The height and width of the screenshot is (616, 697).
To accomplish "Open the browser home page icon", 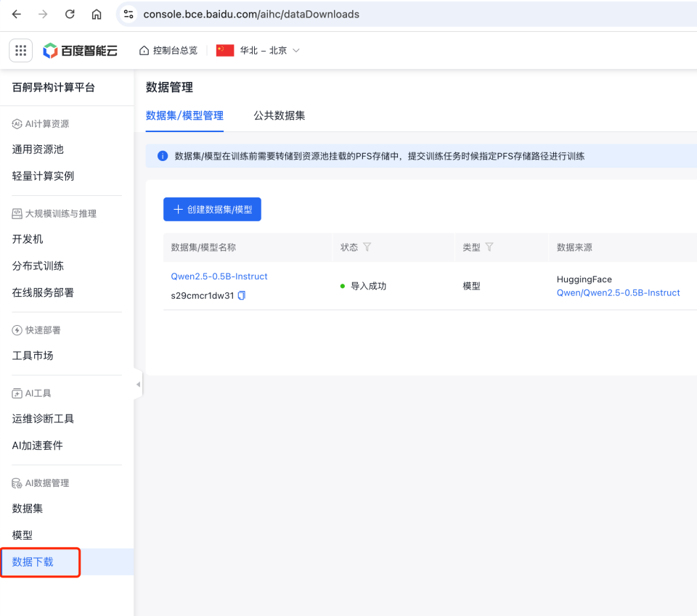I will pyautogui.click(x=97, y=15).
